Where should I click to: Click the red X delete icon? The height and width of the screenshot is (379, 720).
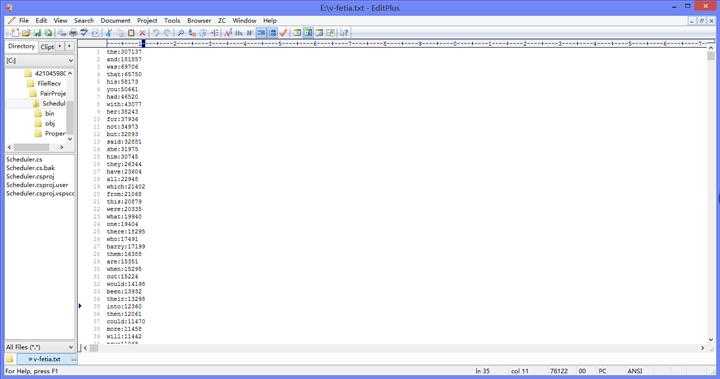142,33
